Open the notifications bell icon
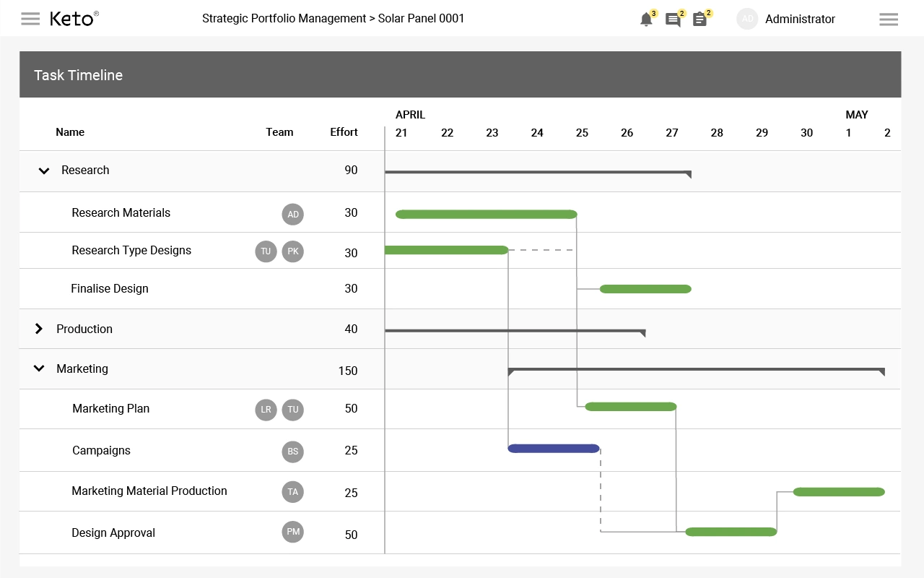The image size is (924, 578). [646, 20]
